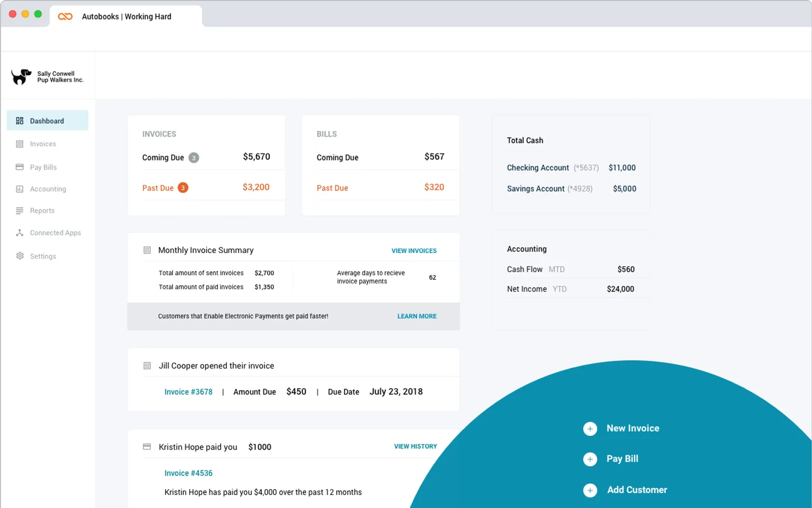This screenshot has height=508, width=812.
Task: Open Settings from the sidebar
Action: 43,256
